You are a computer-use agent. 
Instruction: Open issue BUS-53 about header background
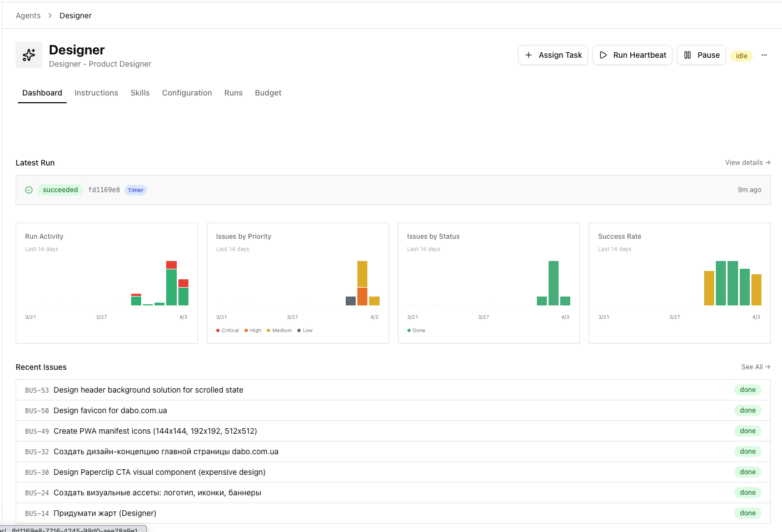(x=148, y=390)
